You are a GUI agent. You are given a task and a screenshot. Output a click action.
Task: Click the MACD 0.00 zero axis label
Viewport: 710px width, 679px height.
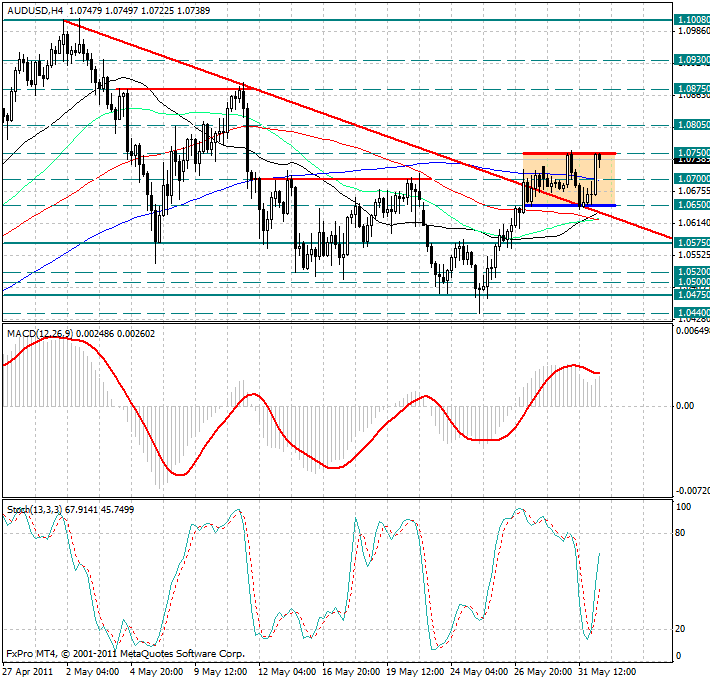(685, 406)
